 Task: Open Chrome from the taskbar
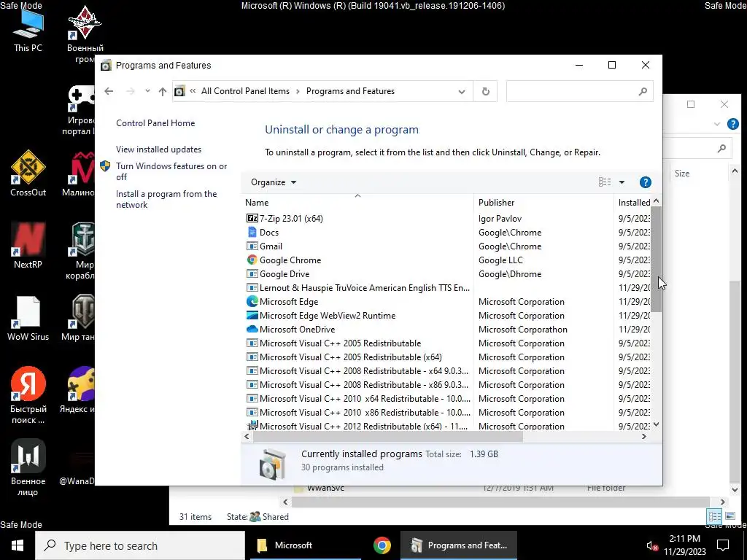382,545
